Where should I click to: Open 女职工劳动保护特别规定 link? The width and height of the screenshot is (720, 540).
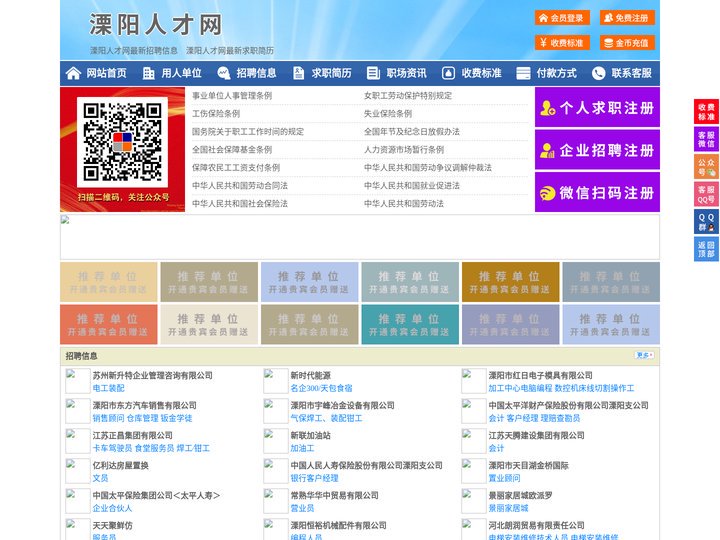coord(408,96)
